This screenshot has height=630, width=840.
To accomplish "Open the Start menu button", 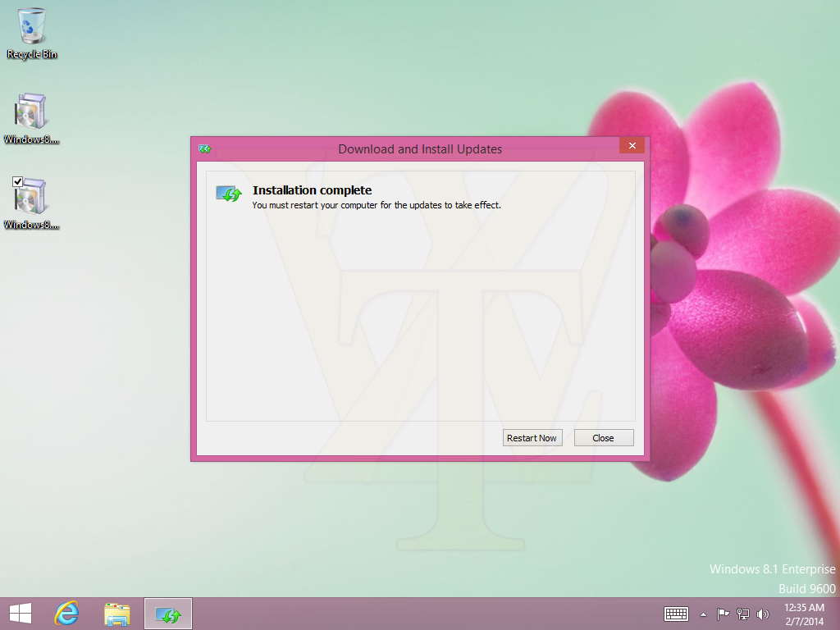I will click(x=21, y=614).
